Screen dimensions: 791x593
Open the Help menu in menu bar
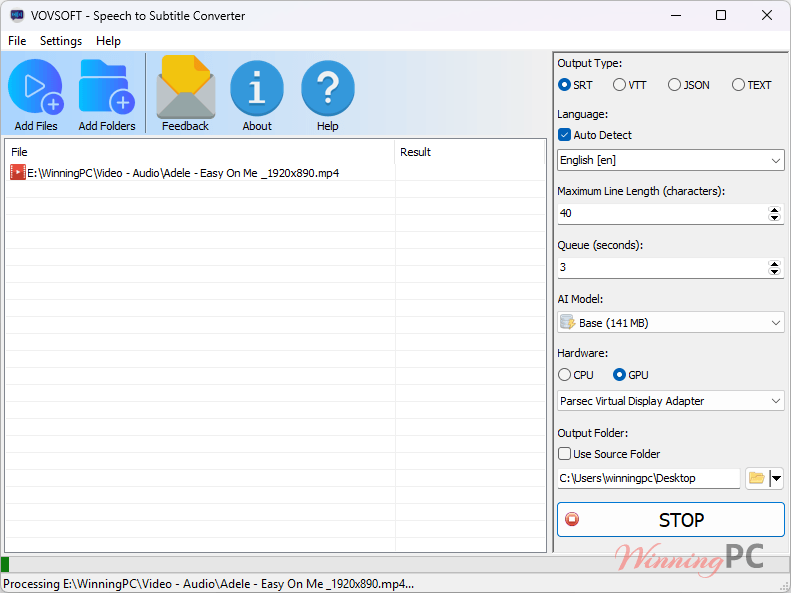(x=108, y=41)
